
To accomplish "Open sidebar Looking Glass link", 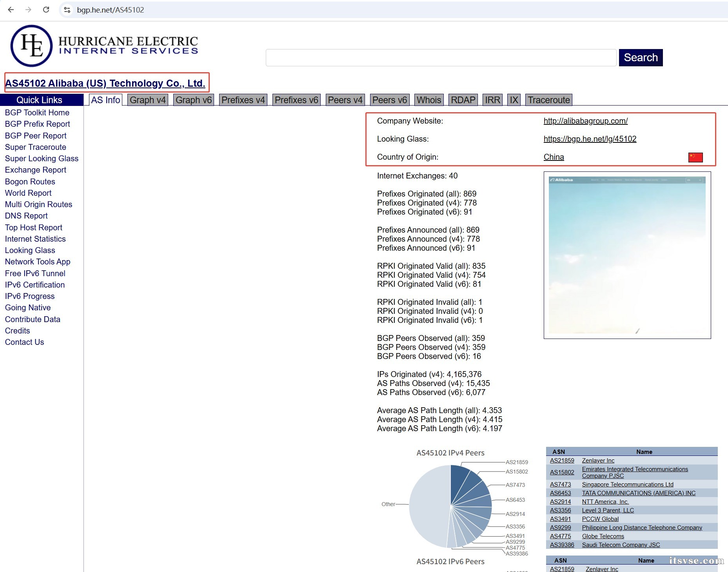I will point(30,250).
